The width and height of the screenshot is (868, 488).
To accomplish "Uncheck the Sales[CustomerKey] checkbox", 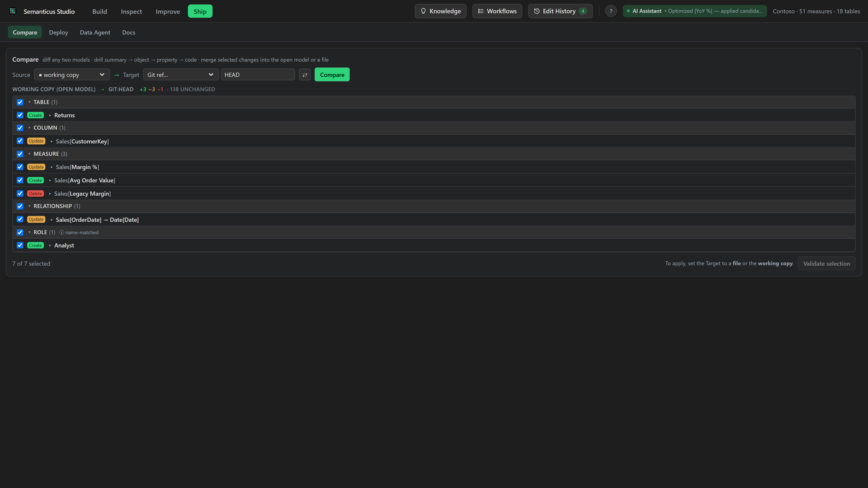I will point(20,141).
